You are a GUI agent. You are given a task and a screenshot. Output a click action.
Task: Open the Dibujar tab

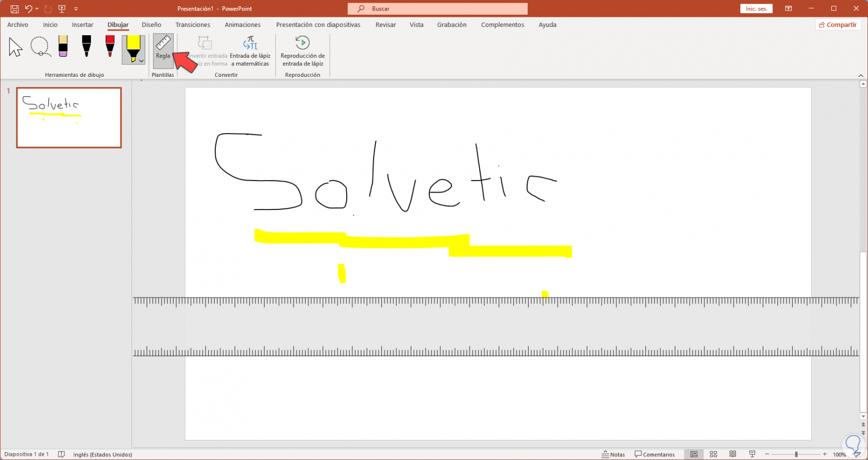(118, 25)
